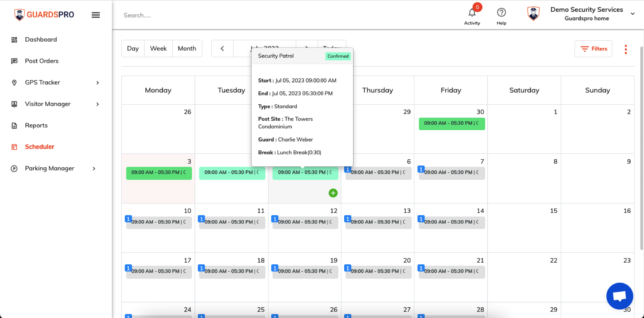Click the GPS Tracker location pin icon
The height and width of the screenshot is (318, 644).
point(14,83)
